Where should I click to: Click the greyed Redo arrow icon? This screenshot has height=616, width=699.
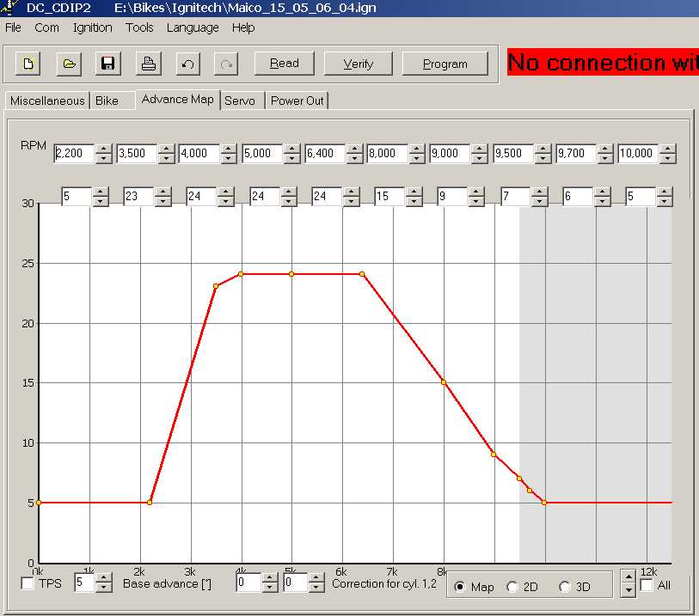pyautogui.click(x=227, y=64)
